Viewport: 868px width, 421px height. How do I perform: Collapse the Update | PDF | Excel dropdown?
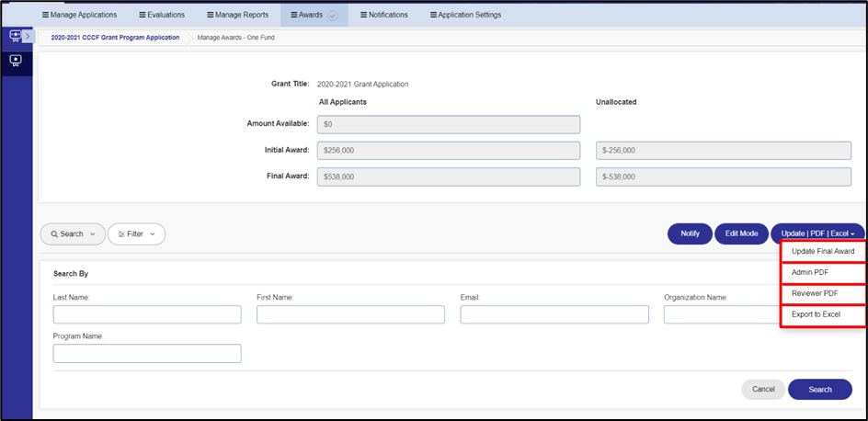[x=817, y=233]
